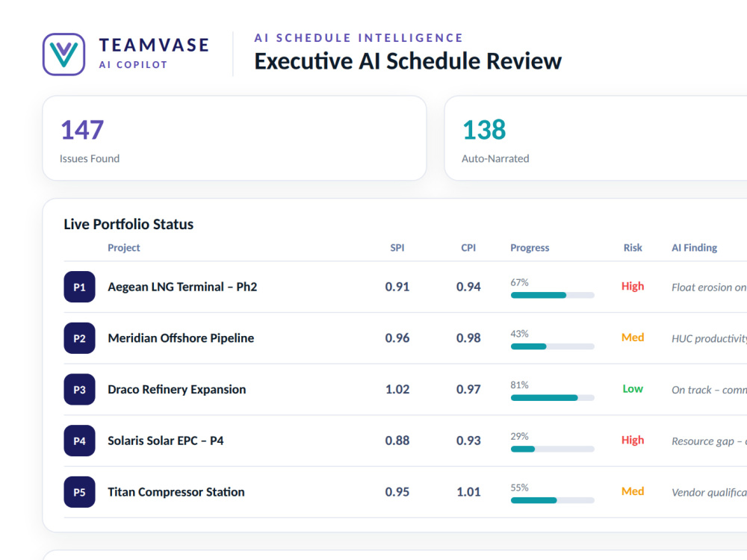
Task: Select the P4 project badge
Action: 80,441
